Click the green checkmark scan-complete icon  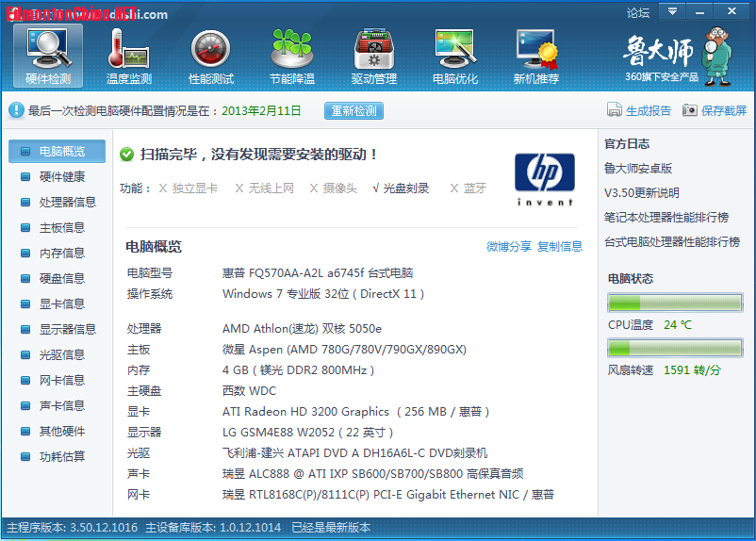pos(127,155)
